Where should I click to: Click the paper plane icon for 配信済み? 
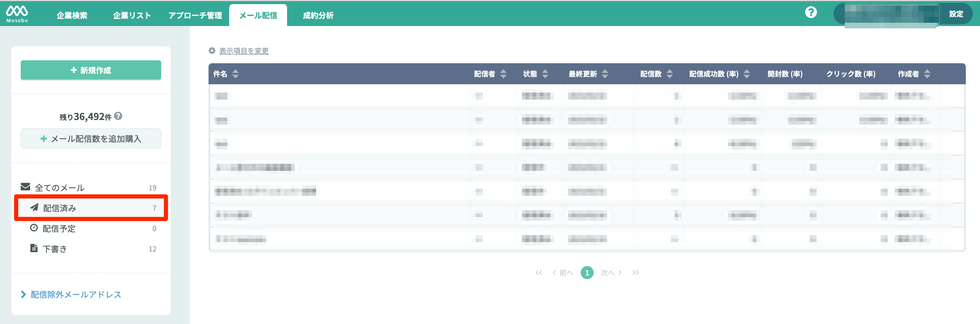click(34, 207)
